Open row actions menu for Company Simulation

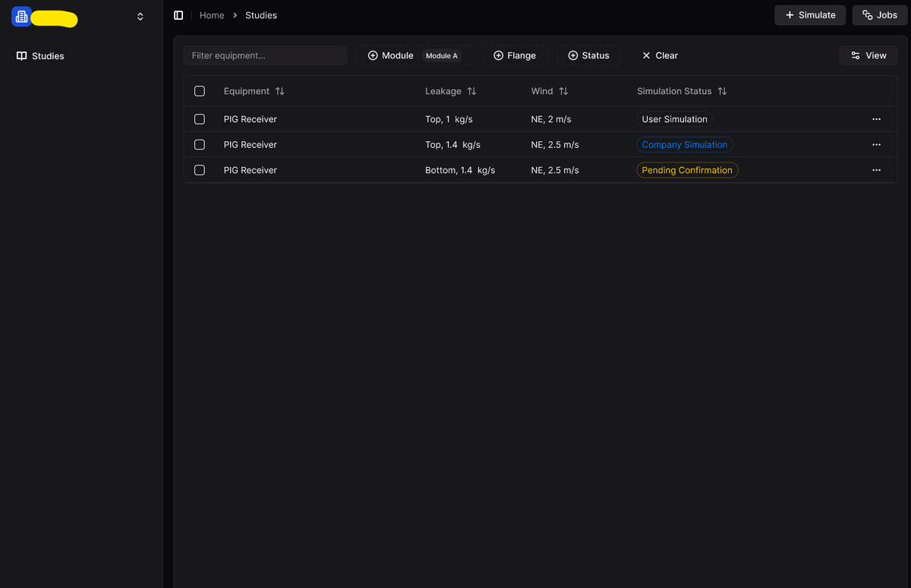click(x=877, y=144)
